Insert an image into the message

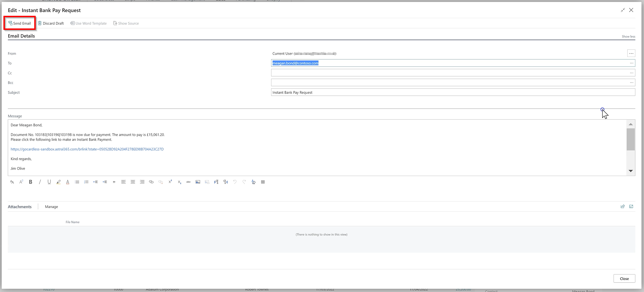point(198,182)
